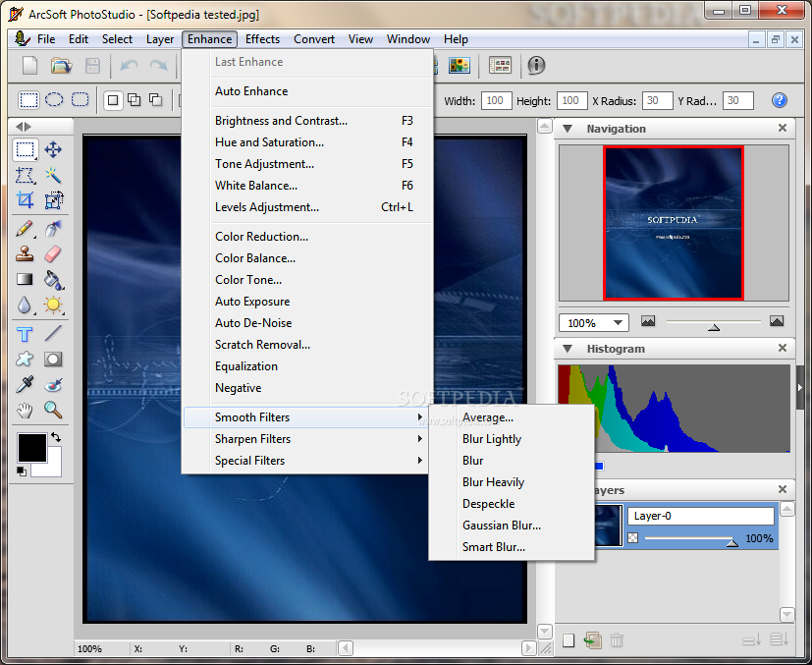Click the Open file folder icon

[x=61, y=65]
